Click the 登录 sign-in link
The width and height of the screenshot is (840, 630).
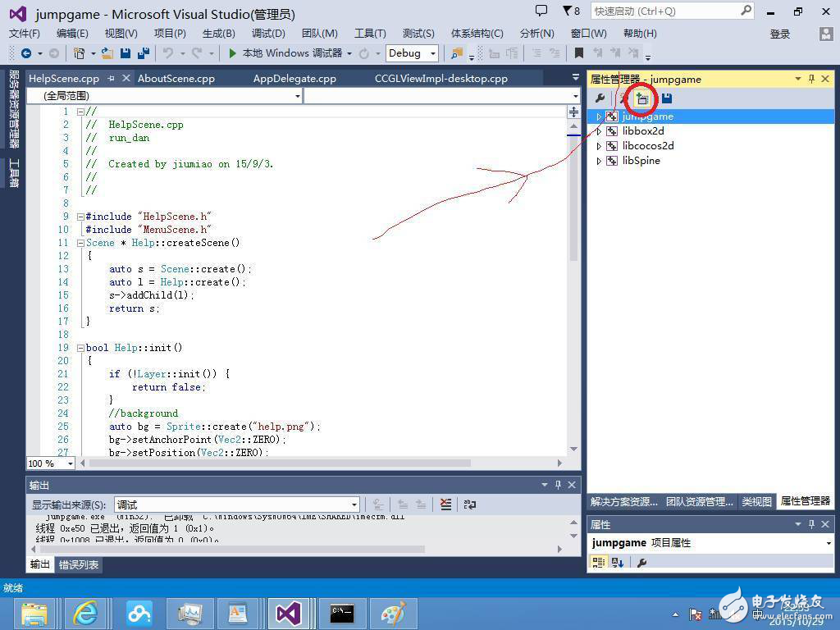click(779, 34)
